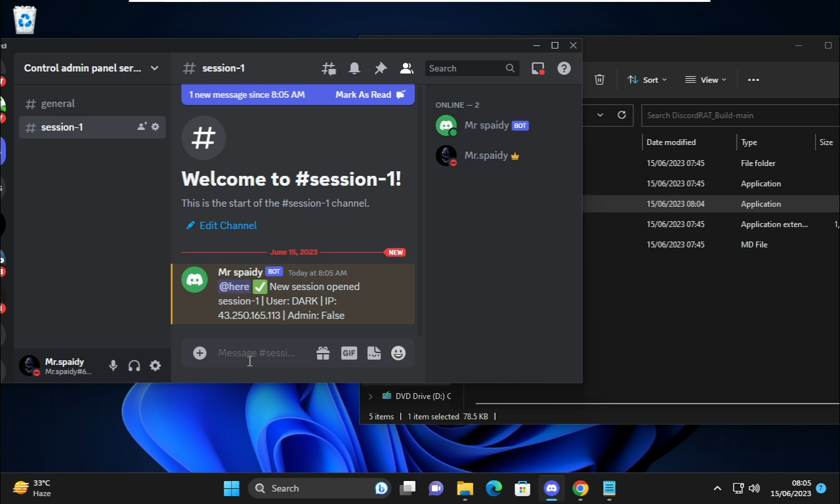Viewport: 840px width, 504px height.
Task: Open volume control in system tray
Action: pyautogui.click(x=754, y=488)
